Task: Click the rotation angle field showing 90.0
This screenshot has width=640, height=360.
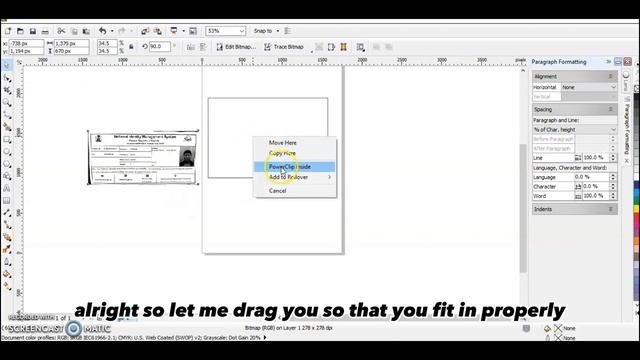Action: click(160, 47)
